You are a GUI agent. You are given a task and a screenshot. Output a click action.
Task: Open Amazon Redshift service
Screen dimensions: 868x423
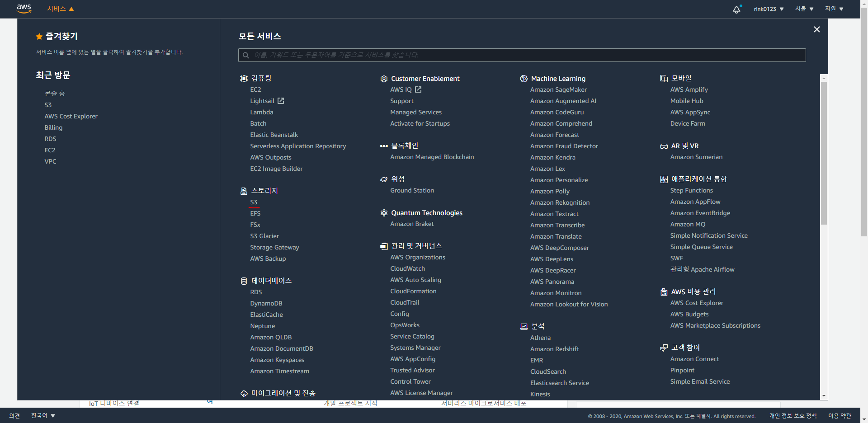pyautogui.click(x=555, y=349)
